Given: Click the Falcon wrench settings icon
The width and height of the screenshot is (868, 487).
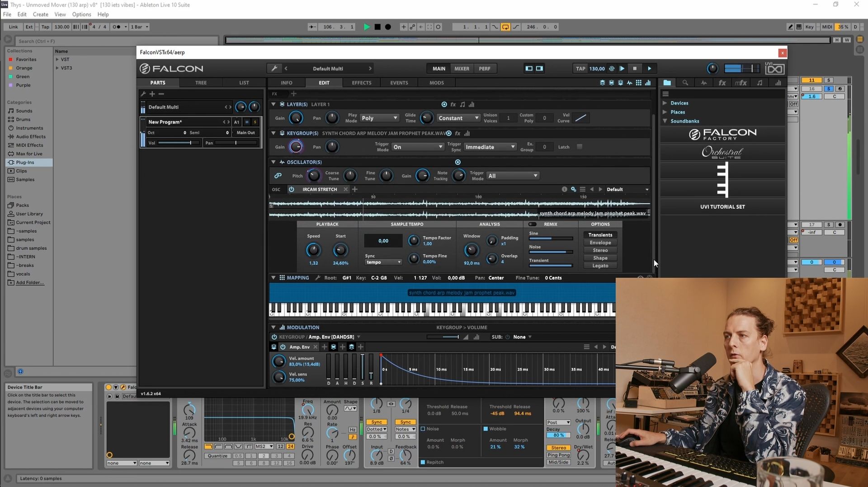Looking at the screenshot, I should [274, 69].
